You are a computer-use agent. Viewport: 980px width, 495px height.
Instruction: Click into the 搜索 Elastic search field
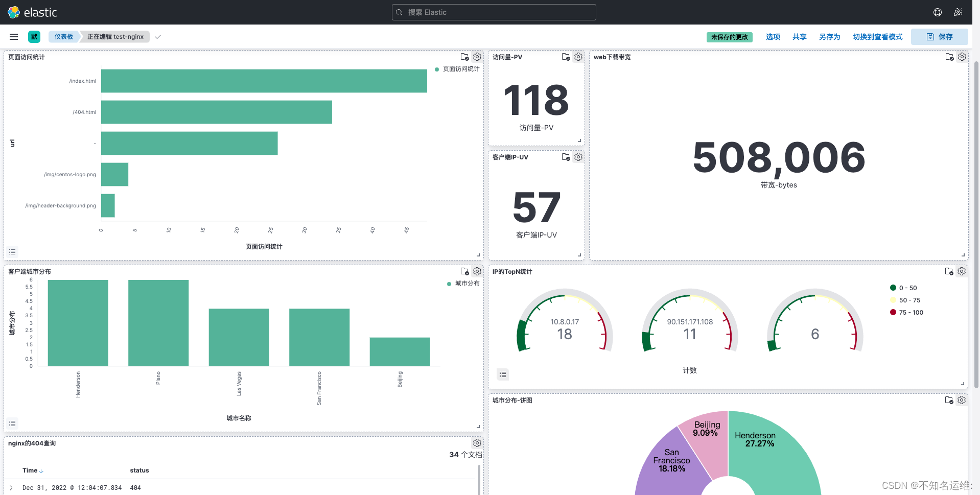[493, 12]
